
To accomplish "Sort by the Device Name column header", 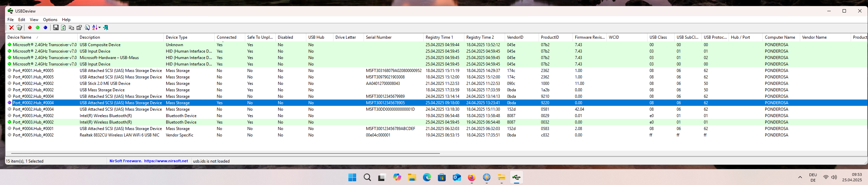I will click(x=42, y=37).
